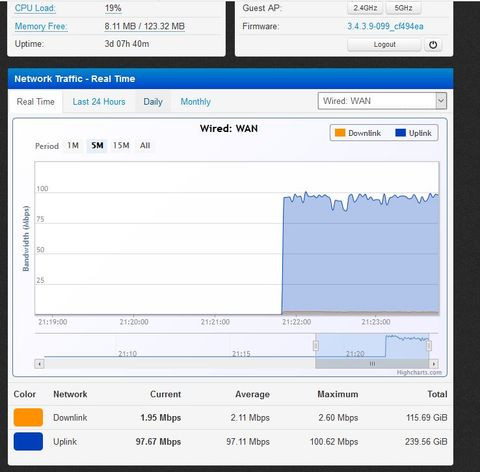
Task: Click the Downlink current value 1.95 Mbps
Action: (x=161, y=418)
